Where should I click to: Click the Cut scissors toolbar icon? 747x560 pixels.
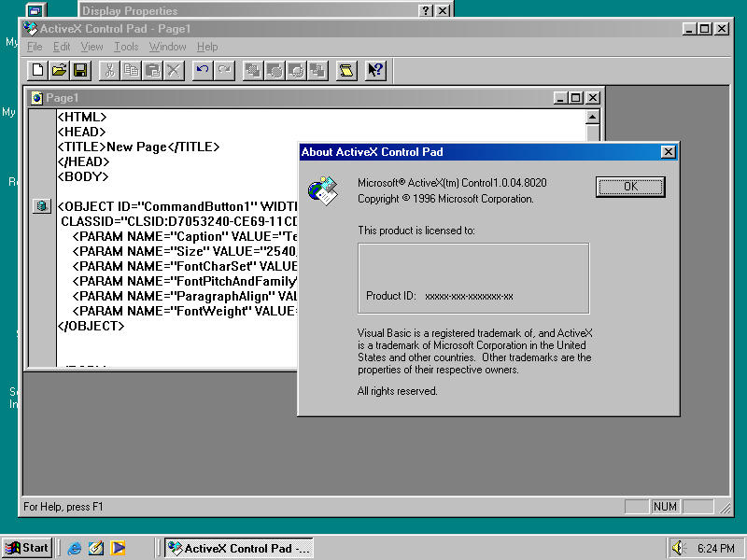point(109,71)
